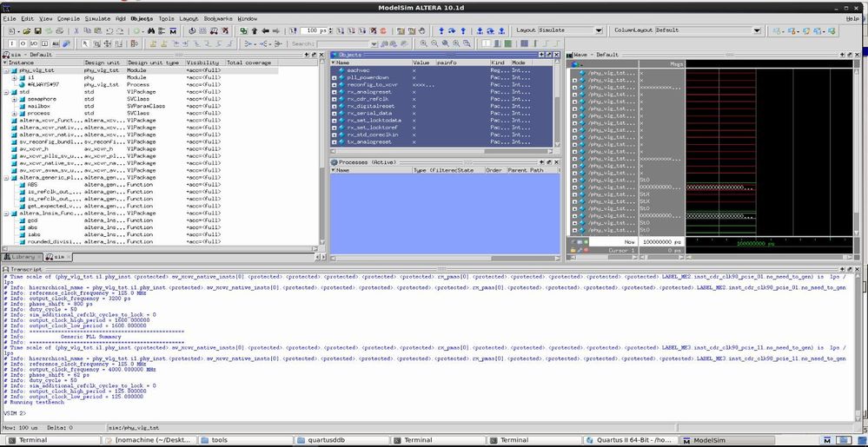Toggle the 'O' output filter button
The height and width of the screenshot is (447, 868).
click(x=23, y=43)
